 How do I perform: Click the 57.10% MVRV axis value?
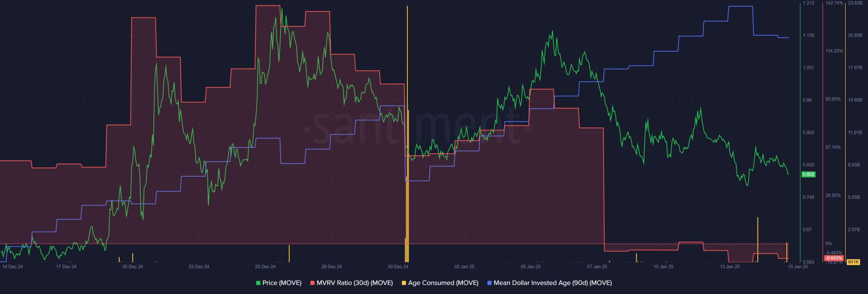pyautogui.click(x=833, y=147)
